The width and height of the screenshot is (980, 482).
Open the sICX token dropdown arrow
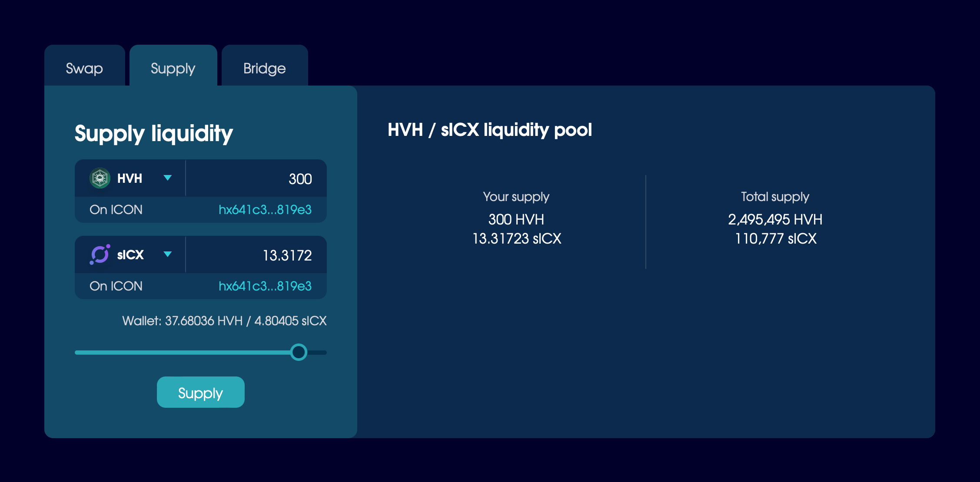[167, 254]
